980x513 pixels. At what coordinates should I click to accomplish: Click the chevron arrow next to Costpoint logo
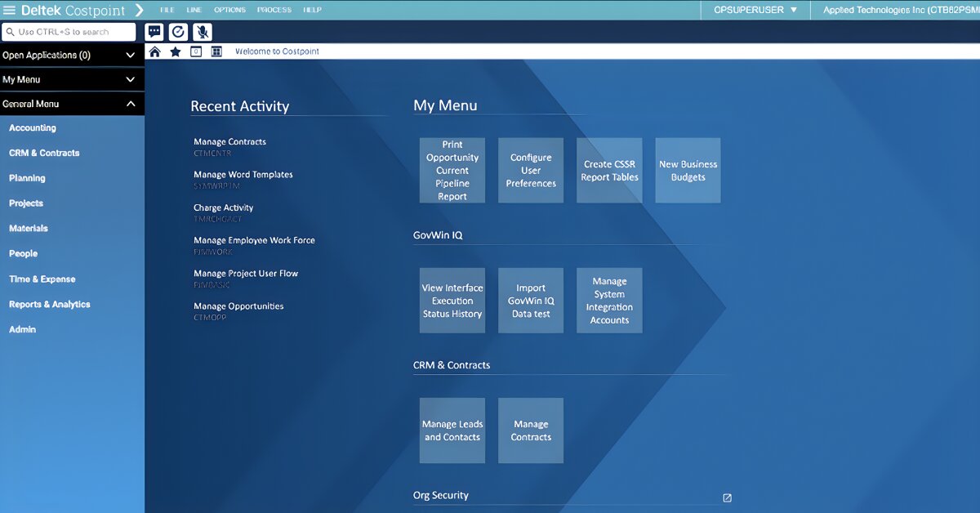pos(139,10)
